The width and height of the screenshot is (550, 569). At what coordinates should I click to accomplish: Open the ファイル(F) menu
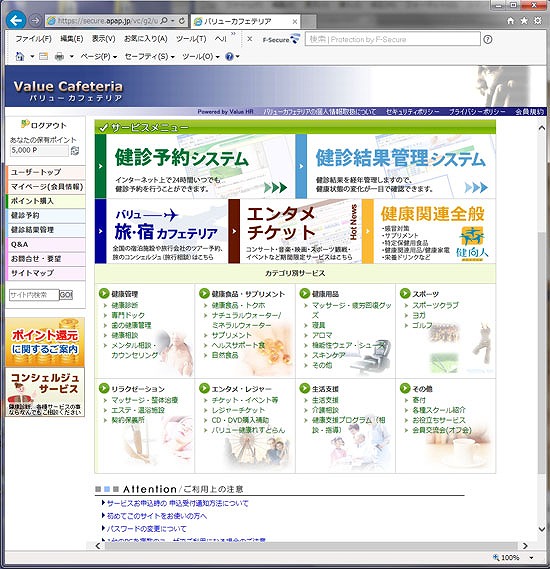(x=33, y=38)
